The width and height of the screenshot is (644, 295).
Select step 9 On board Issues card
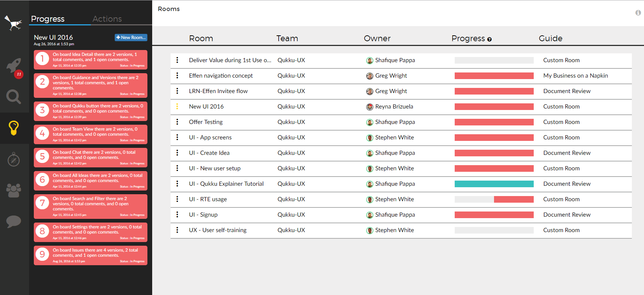point(90,255)
